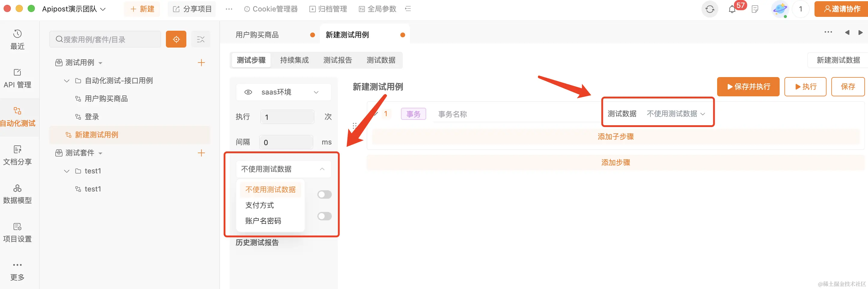Click 邀请协作 button
Screen dimensions: 868x289
pyautogui.click(x=841, y=9)
